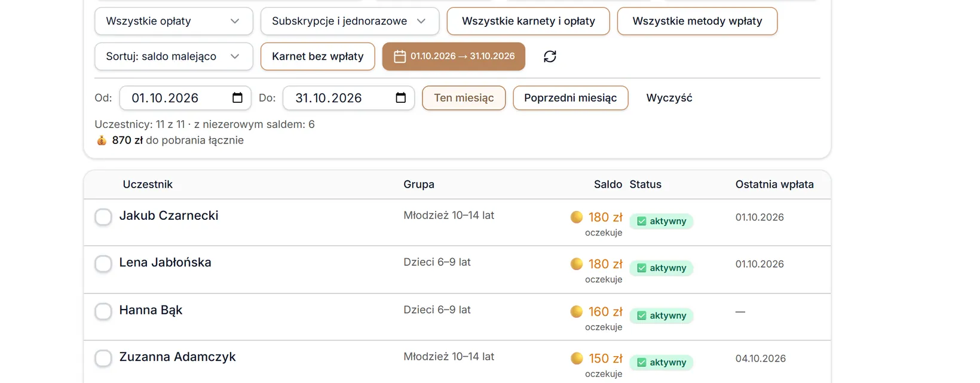This screenshot has height=383, width=980.
Task: Click green check icon in Lena Jabłońska status
Action: [x=642, y=268]
